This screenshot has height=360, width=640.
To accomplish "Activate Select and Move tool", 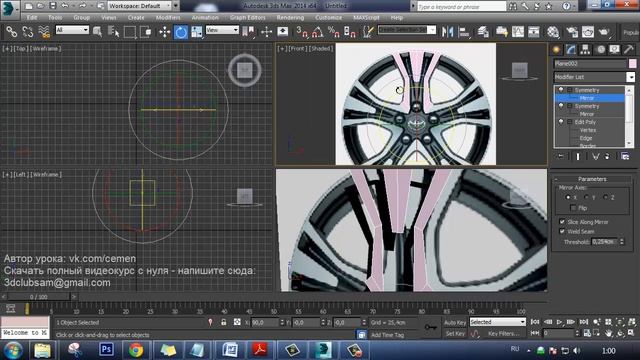I will pos(164,31).
